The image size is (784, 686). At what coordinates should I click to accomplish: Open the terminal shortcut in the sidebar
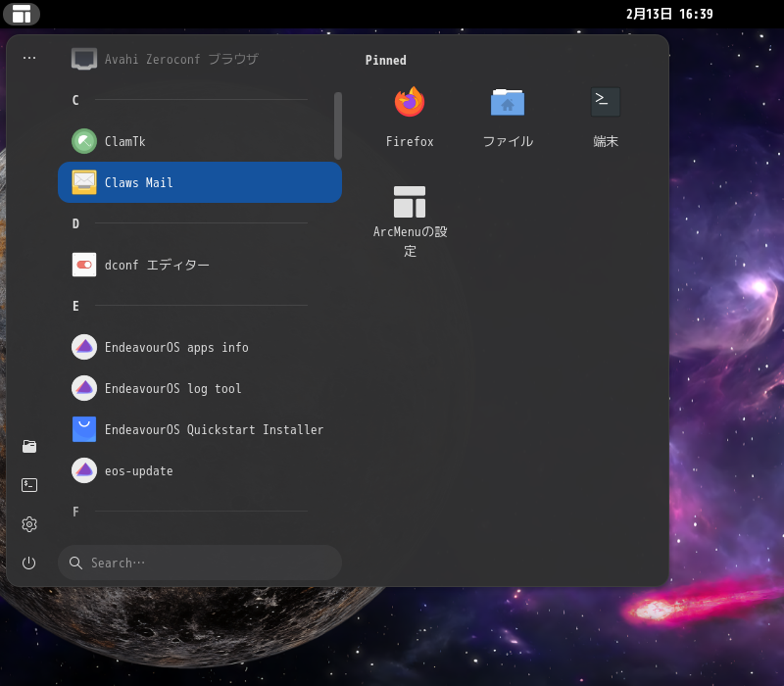click(29, 485)
